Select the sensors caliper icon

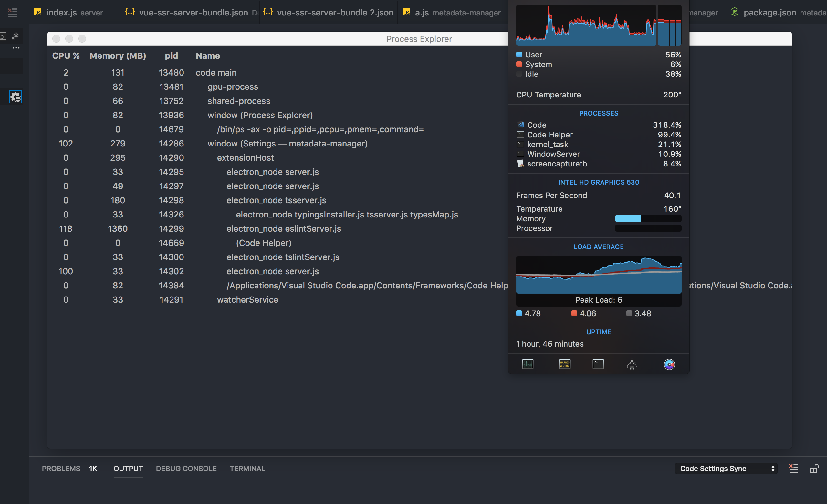(632, 364)
